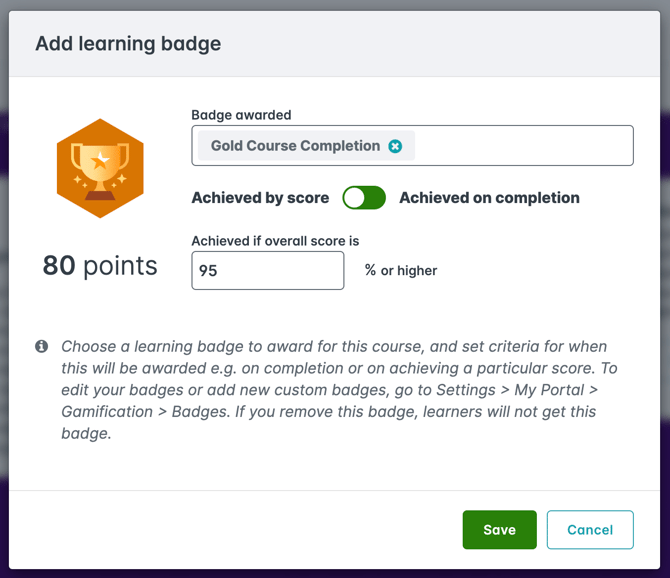670x578 pixels.
Task: Click the empty header area right of the title
Action: [450, 44]
